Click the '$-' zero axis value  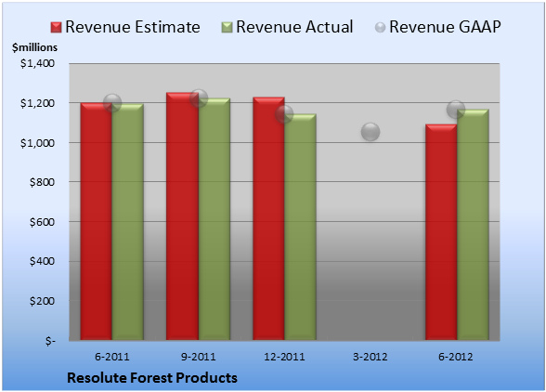coord(50,341)
